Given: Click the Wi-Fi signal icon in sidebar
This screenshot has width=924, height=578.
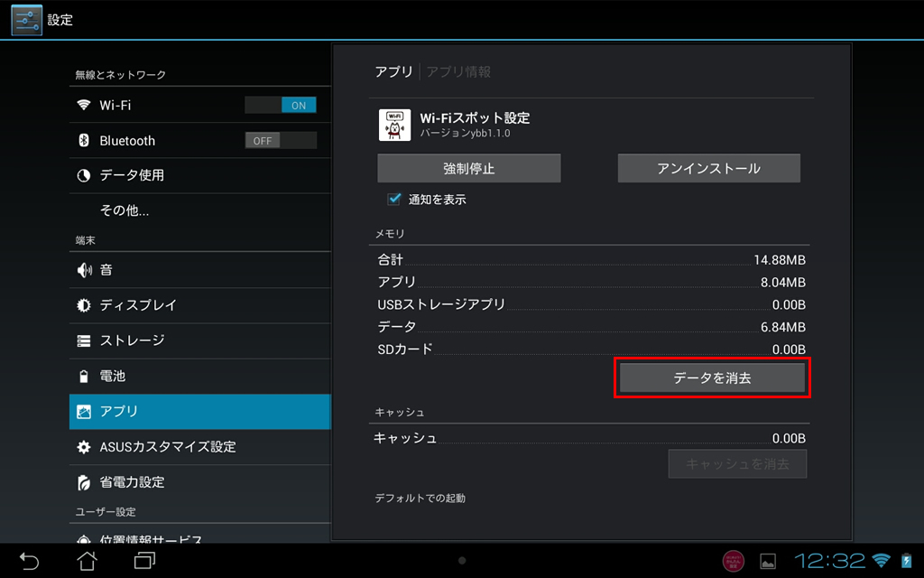Looking at the screenshot, I should tap(84, 105).
